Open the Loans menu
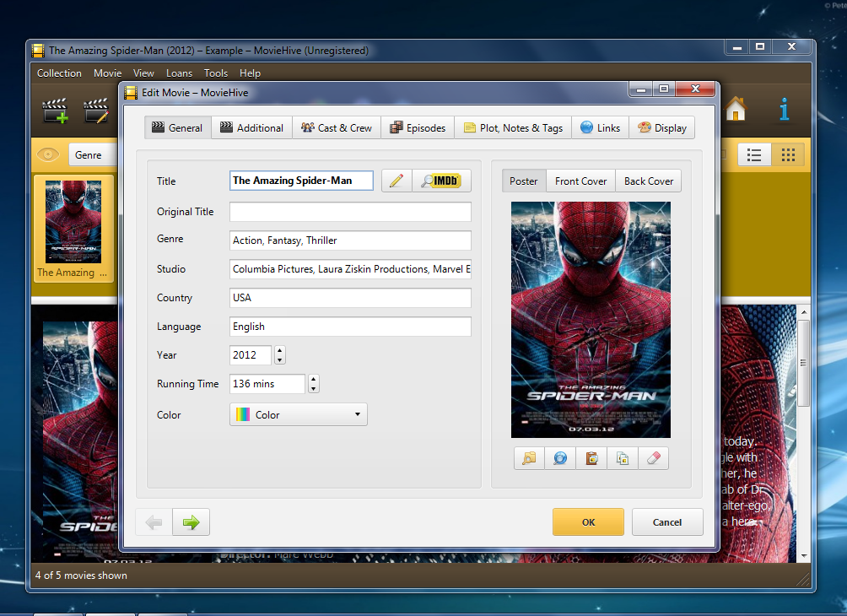847x616 pixels. (180, 73)
